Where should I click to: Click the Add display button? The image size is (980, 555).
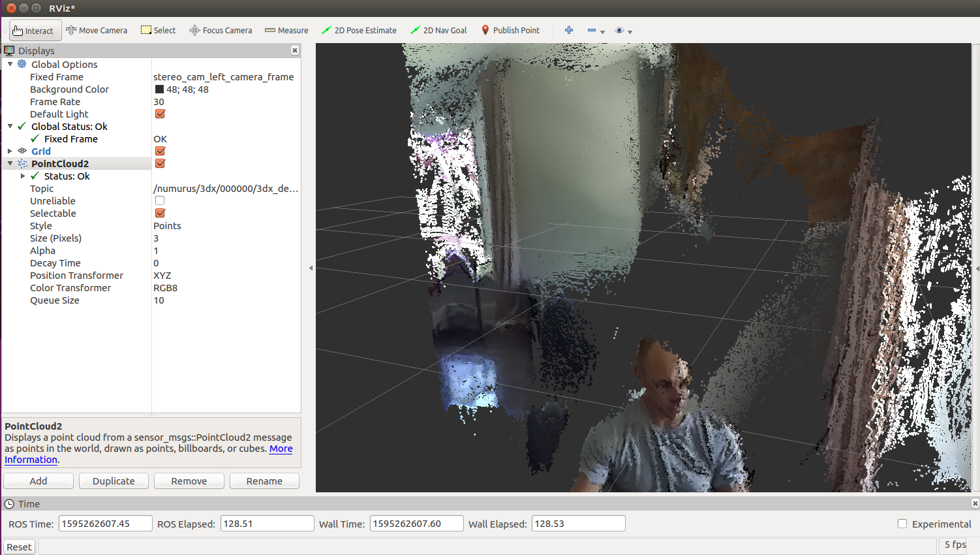(x=38, y=481)
